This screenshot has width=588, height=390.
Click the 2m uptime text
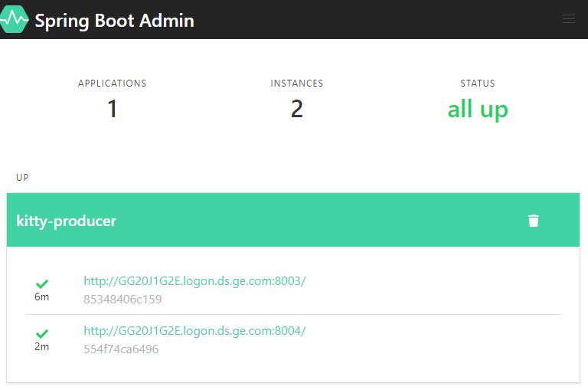coord(41,347)
